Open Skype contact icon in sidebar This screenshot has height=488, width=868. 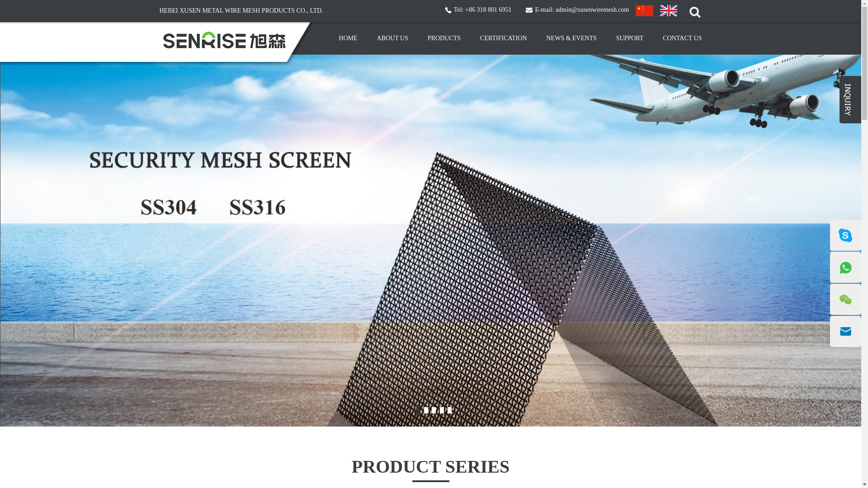(x=845, y=235)
